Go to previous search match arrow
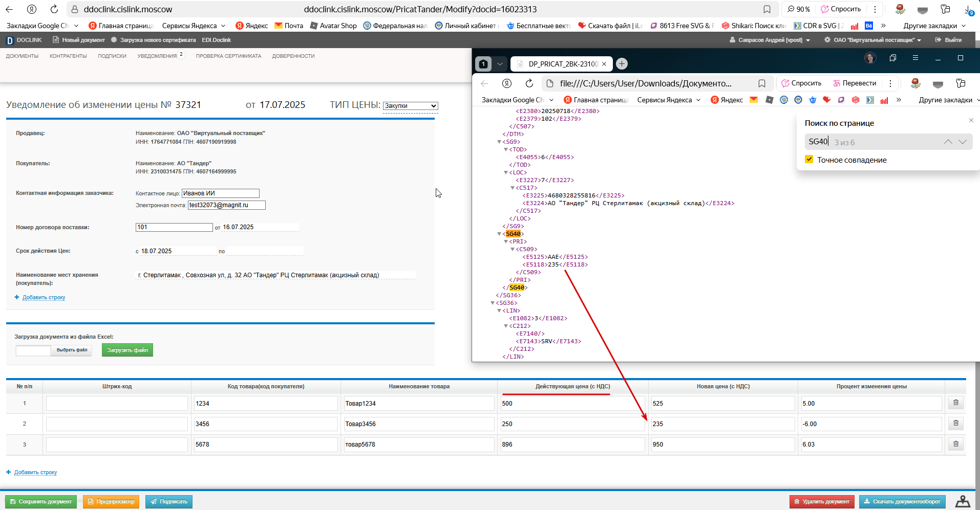980x510 pixels. pyautogui.click(x=948, y=142)
